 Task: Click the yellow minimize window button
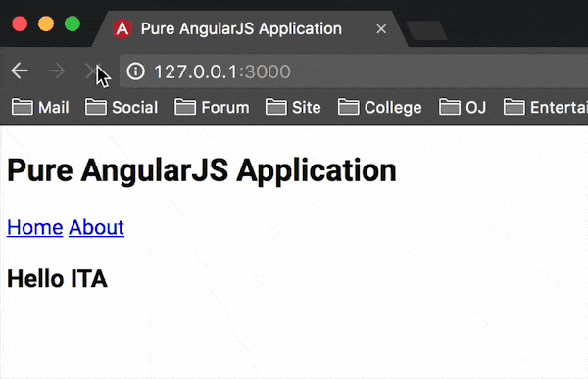(46, 24)
